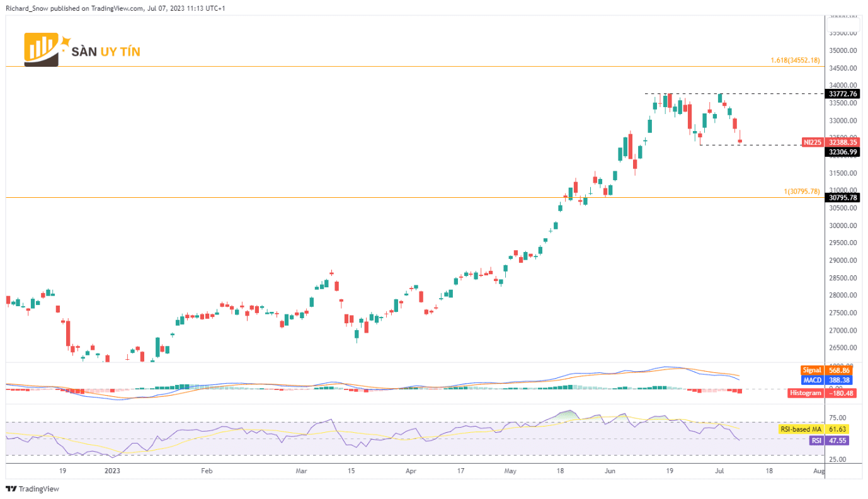Click the 35000.00 price axis value

coord(843,51)
